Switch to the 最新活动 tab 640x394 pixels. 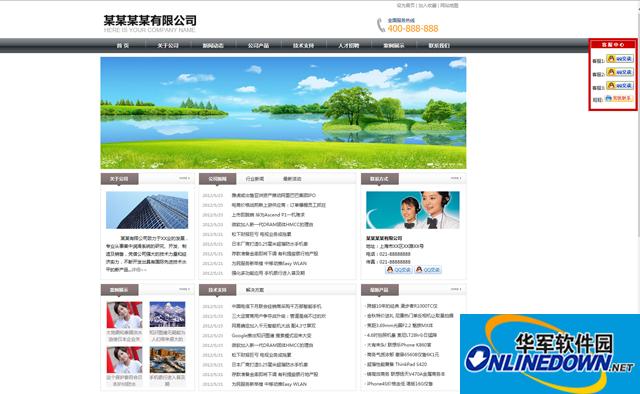[x=292, y=179]
